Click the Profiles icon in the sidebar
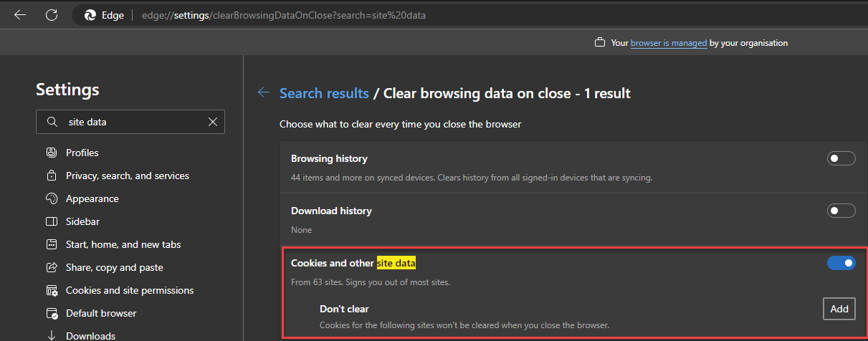Screen dimensions: 868x341 point(51,153)
